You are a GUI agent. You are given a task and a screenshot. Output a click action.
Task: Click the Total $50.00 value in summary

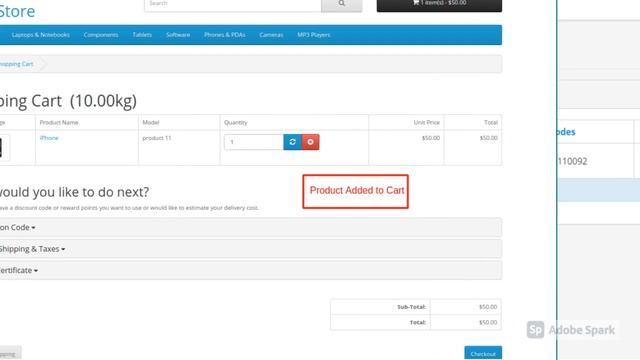(488, 322)
